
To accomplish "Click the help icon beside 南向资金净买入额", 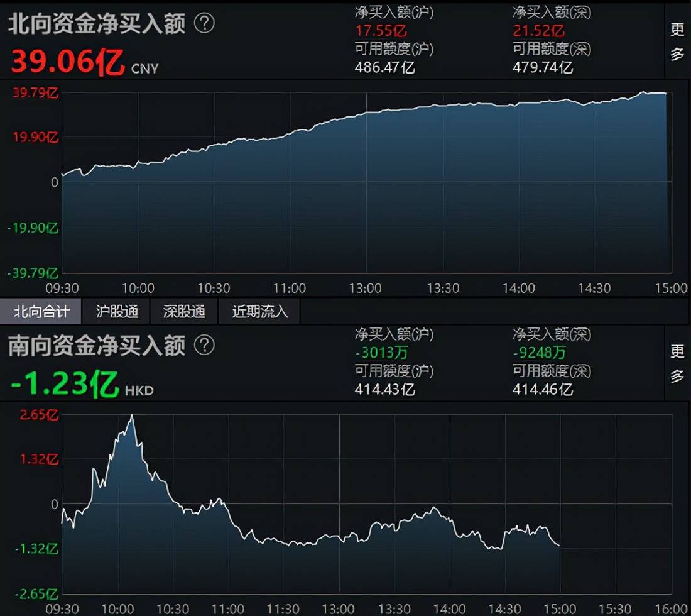I will [x=205, y=345].
